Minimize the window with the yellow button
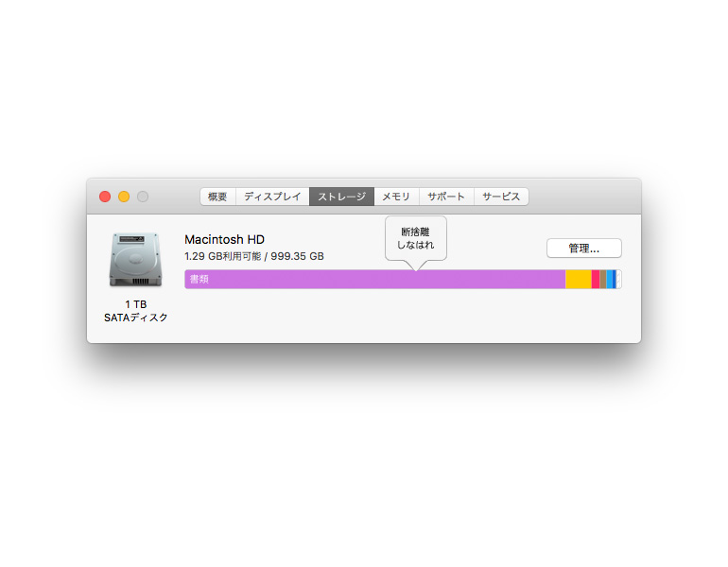 pos(124,197)
